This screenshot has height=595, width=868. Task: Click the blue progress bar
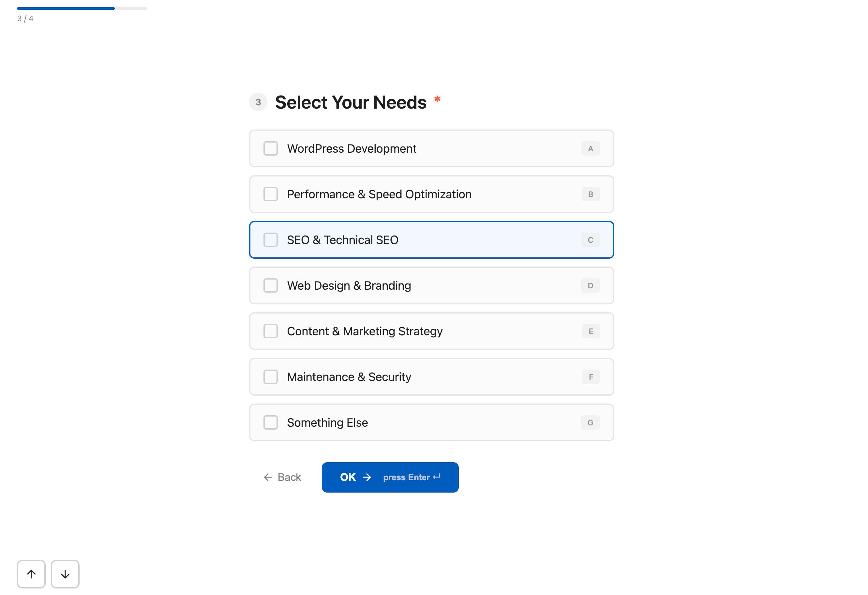pyautogui.click(x=66, y=8)
